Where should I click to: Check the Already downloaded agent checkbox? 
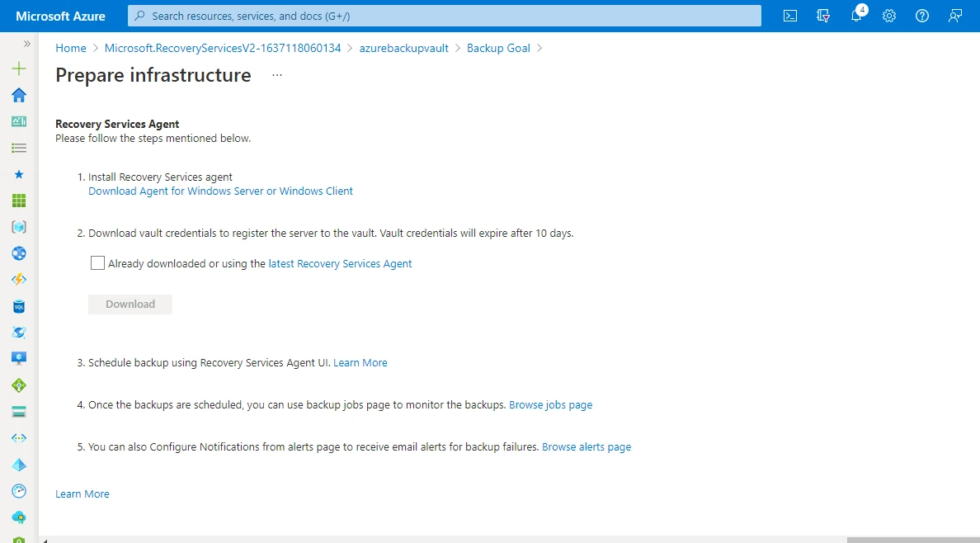pyautogui.click(x=97, y=262)
